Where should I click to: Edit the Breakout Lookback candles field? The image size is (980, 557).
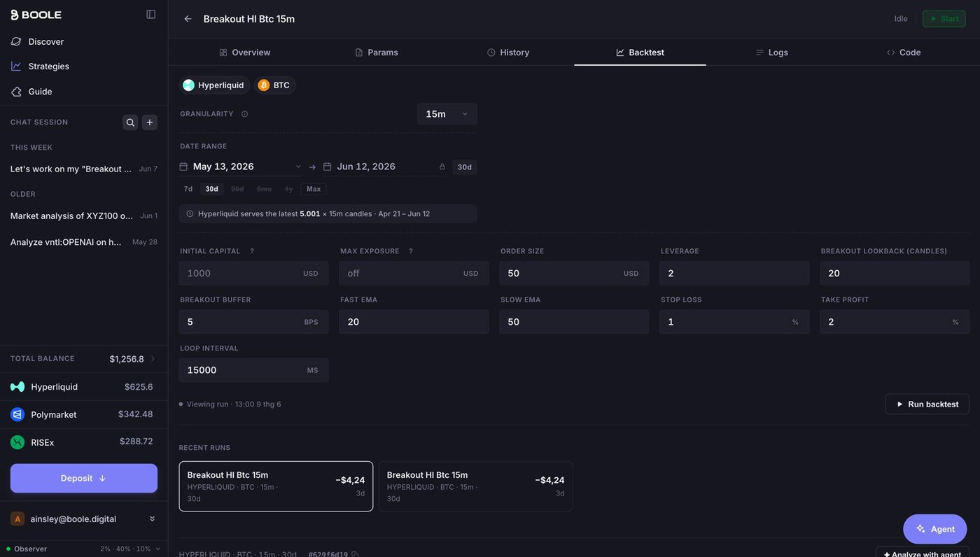[x=895, y=274]
